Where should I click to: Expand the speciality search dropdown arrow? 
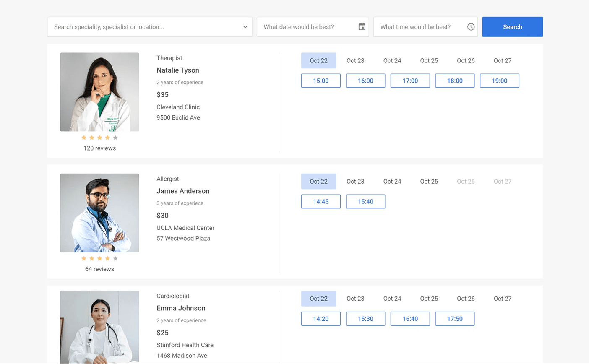(245, 27)
